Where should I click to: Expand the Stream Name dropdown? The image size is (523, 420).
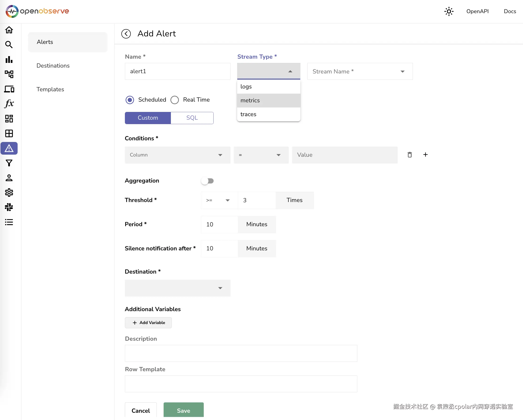(360, 72)
